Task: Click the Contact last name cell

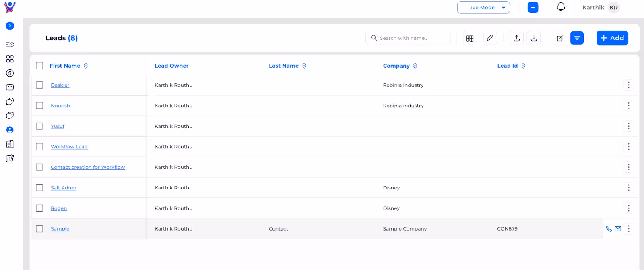Action: click(279, 229)
